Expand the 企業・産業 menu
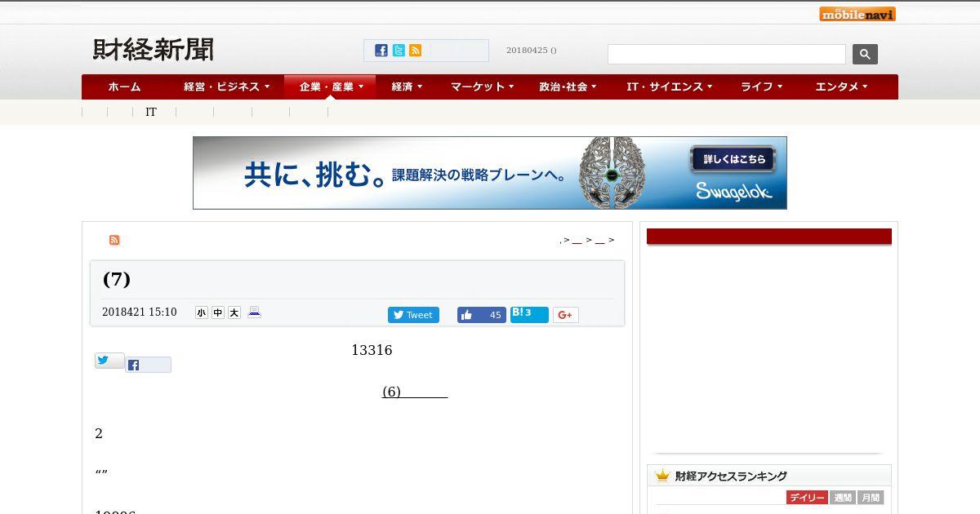The width and height of the screenshot is (980, 514). coord(330,86)
